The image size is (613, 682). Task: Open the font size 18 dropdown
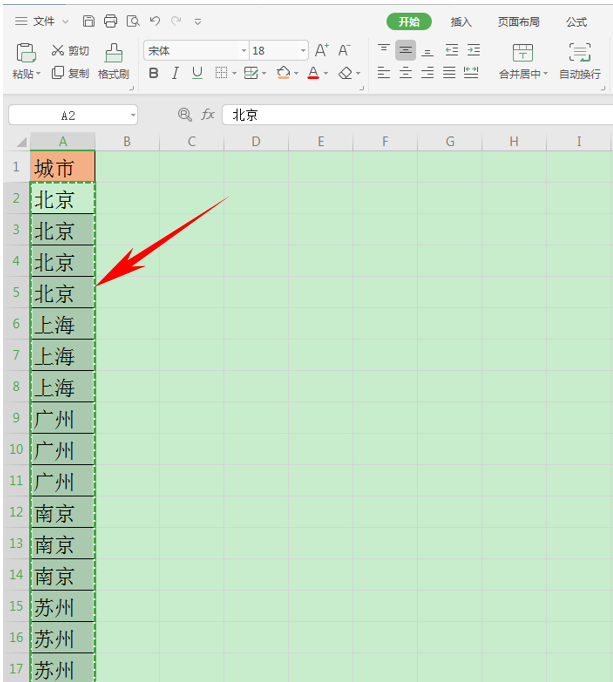coord(303,50)
